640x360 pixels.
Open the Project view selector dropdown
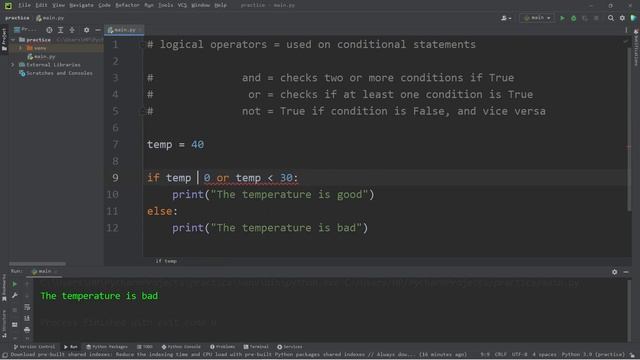click(x=25, y=30)
